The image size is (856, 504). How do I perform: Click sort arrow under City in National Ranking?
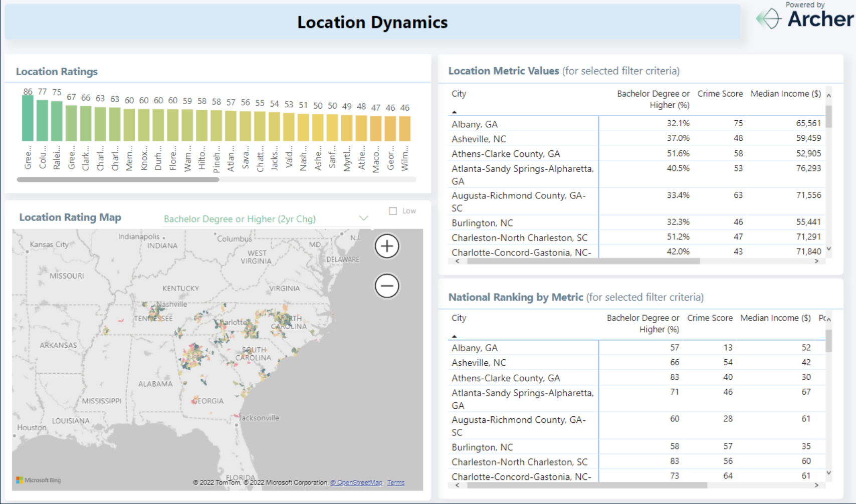tap(455, 336)
